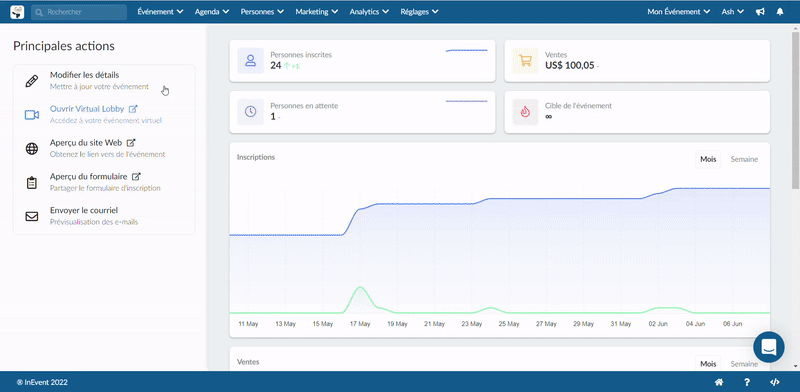Open help via the footer question mark icon

pyautogui.click(x=747, y=382)
